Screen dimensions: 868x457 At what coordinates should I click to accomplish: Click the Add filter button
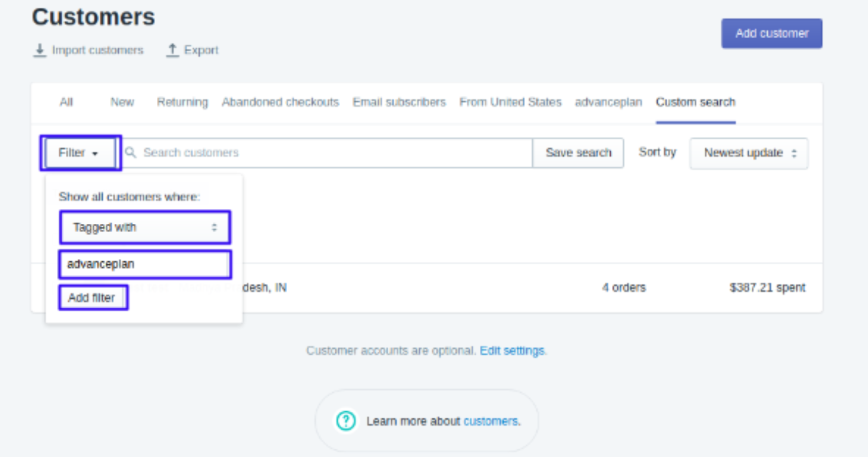(x=92, y=298)
